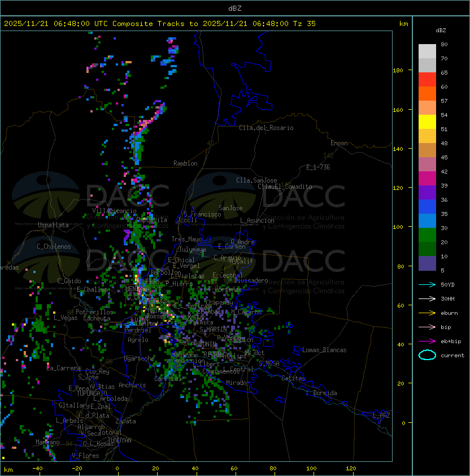Screen dimensions: 470x476
Task: Click the 'L_Asuncion' map label
Action: 257,220
